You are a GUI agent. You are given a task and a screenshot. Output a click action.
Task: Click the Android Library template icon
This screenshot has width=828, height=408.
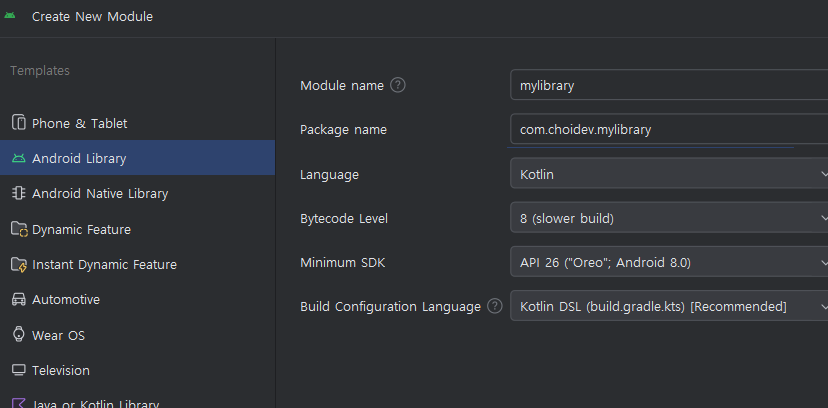click(18, 158)
